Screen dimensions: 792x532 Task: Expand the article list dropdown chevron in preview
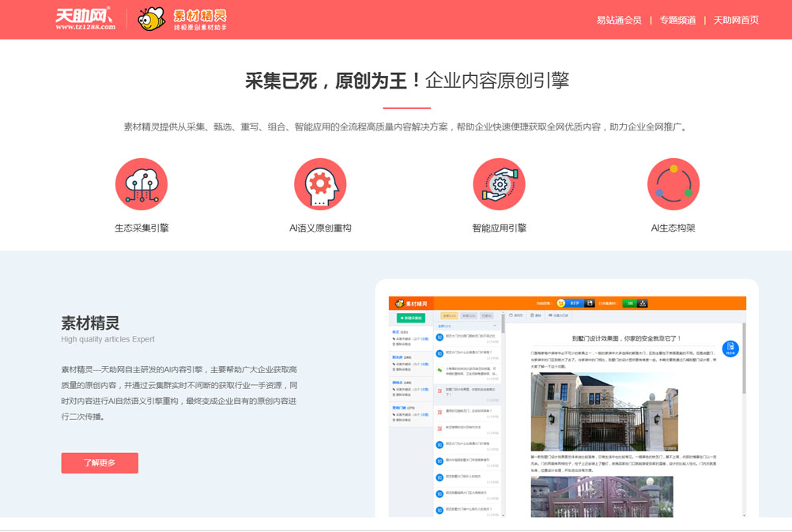[x=495, y=326]
